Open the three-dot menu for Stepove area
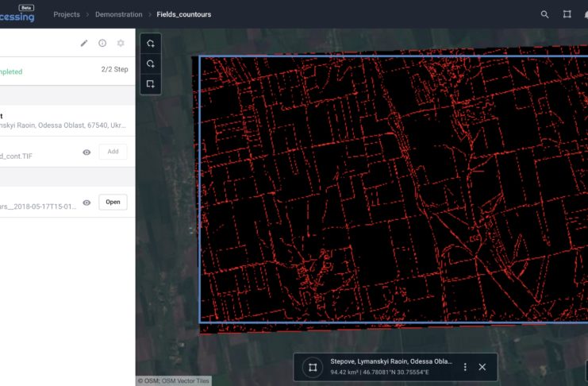588x386 pixels. [465, 367]
